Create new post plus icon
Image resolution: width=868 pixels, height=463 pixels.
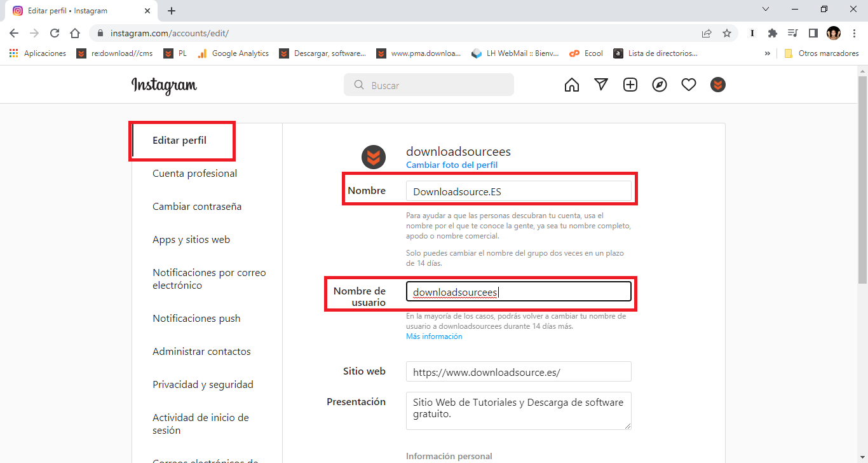[630, 85]
